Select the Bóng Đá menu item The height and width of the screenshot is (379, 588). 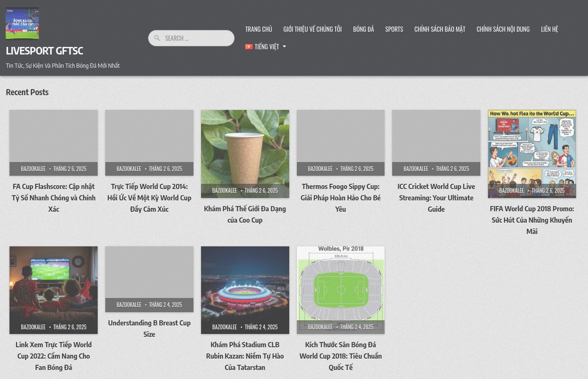coord(363,29)
